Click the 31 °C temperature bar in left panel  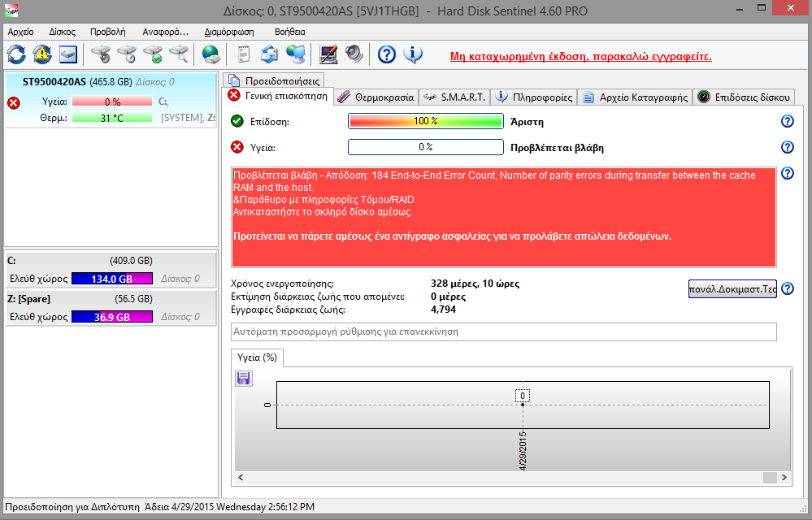coord(112,118)
